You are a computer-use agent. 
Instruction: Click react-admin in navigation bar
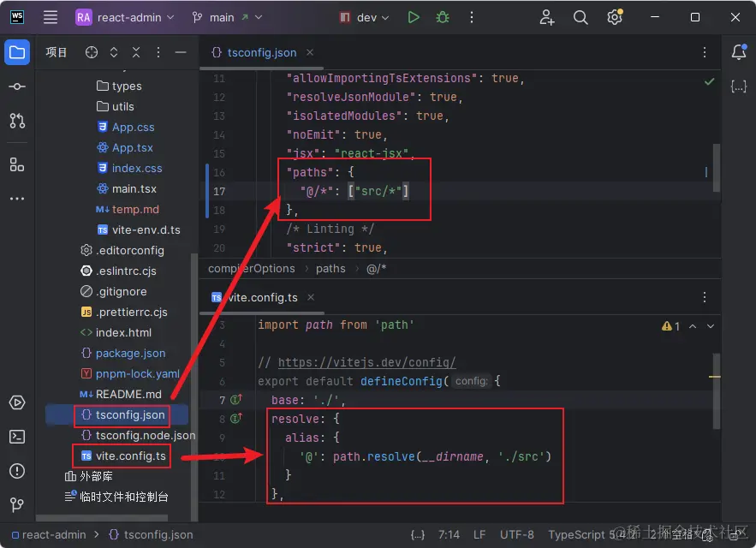click(49, 534)
